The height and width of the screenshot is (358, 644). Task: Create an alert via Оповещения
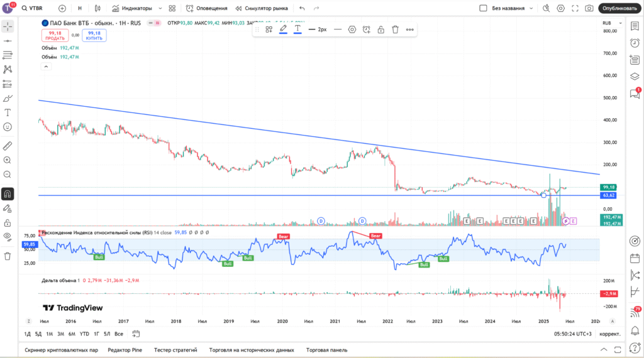(206, 8)
